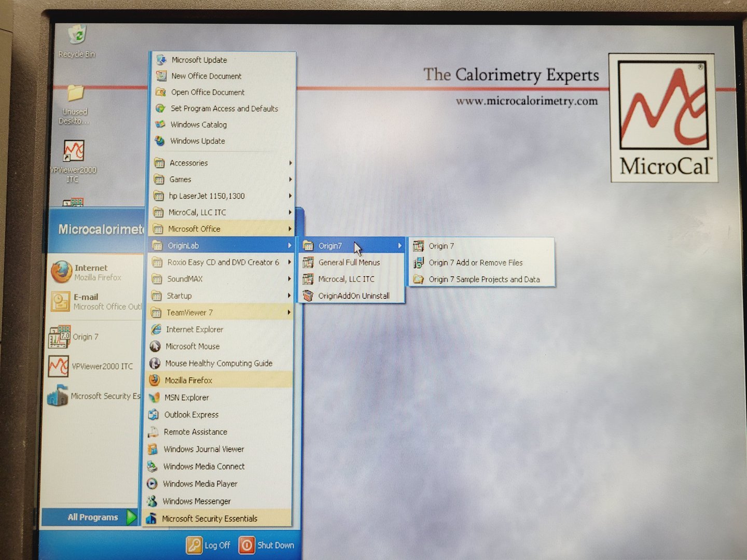Start Internet Explorer

[194, 329]
